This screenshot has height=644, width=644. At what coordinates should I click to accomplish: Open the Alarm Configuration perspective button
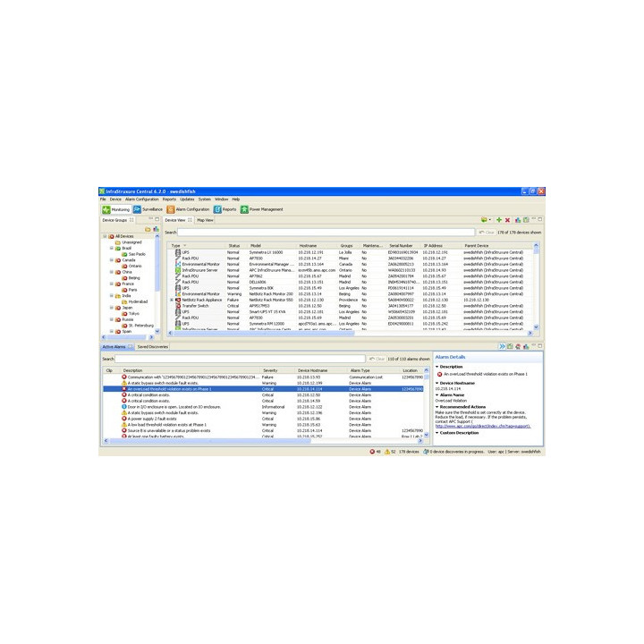pos(188,209)
